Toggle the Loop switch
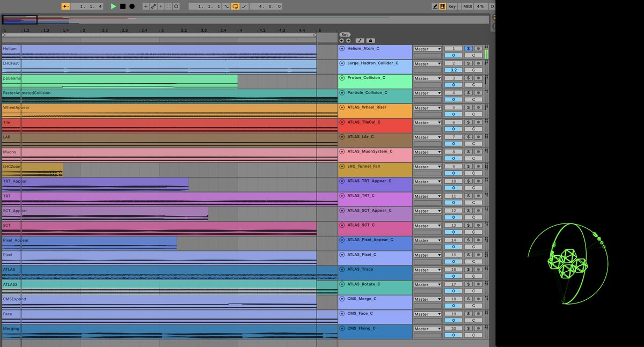This screenshot has width=644, height=347. (x=235, y=6)
